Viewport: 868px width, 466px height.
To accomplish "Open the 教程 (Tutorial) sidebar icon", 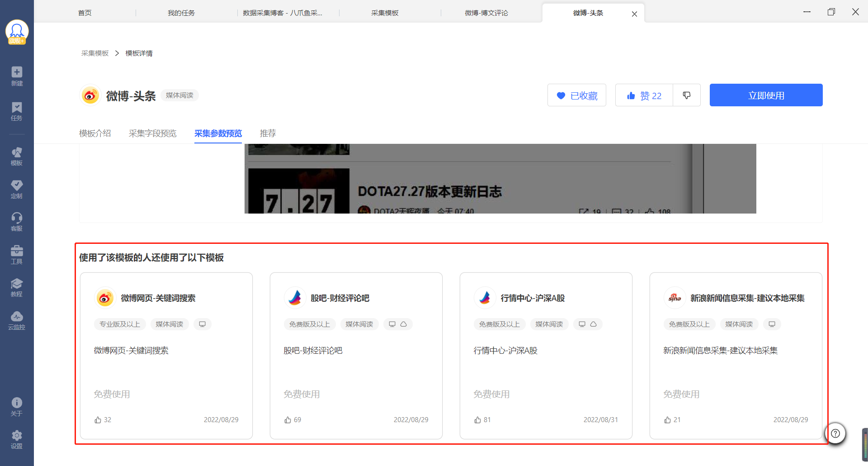I will pyautogui.click(x=17, y=287).
